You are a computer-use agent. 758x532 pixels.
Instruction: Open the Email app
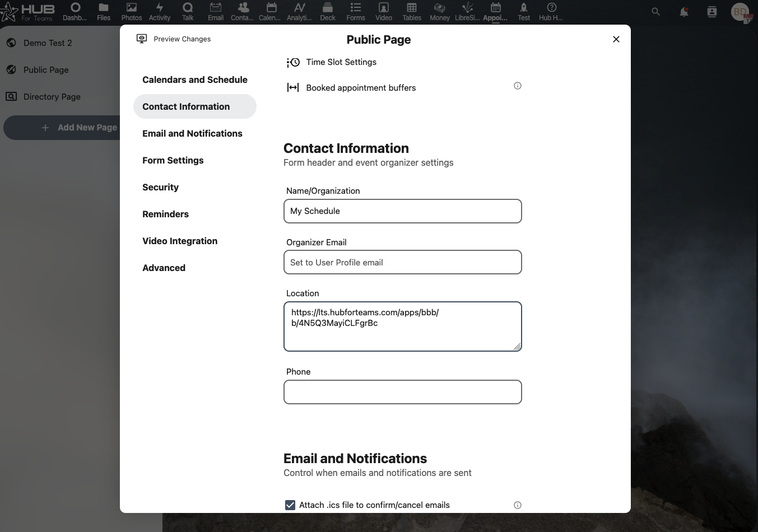[216, 12]
